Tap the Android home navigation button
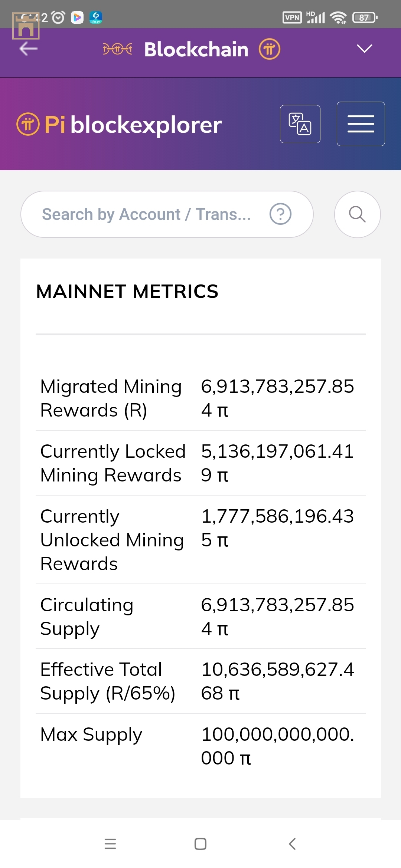 coord(200,844)
